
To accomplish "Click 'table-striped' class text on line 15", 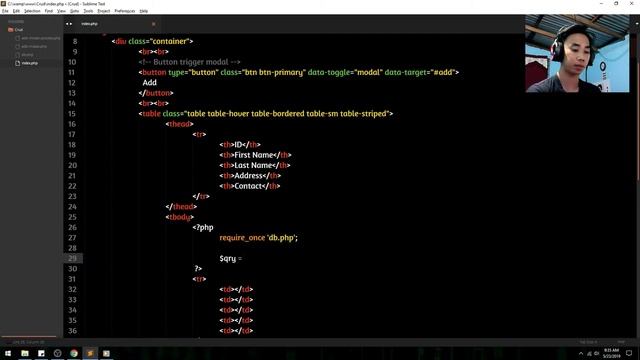I will pyautogui.click(x=363, y=114).
